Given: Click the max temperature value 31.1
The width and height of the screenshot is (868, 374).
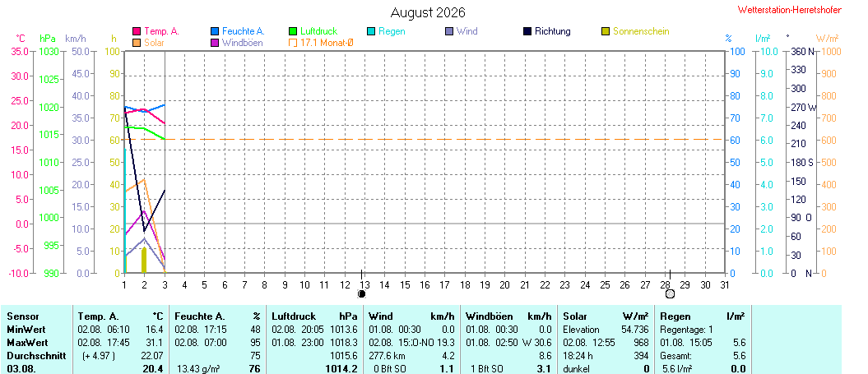Looking at the screenshot, I should (x=155, y=343).
